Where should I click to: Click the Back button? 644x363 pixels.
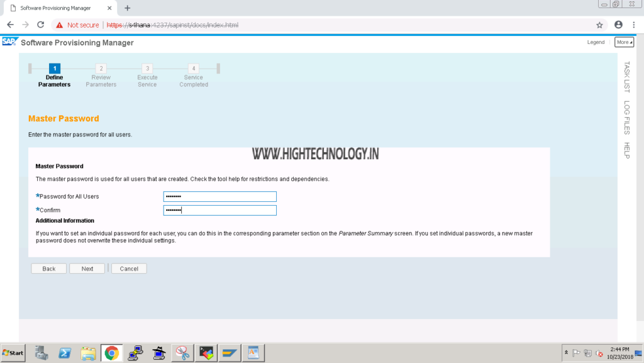tap(49, 269)
